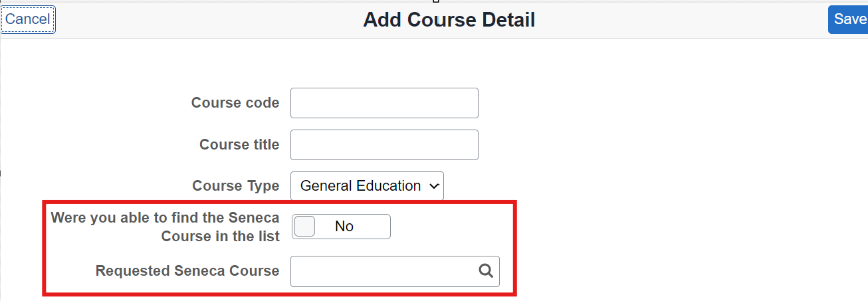Toggle the Seneca Course found switch
Image resolution: width=868 pixels, height=301 pixels.
[341, 227]
